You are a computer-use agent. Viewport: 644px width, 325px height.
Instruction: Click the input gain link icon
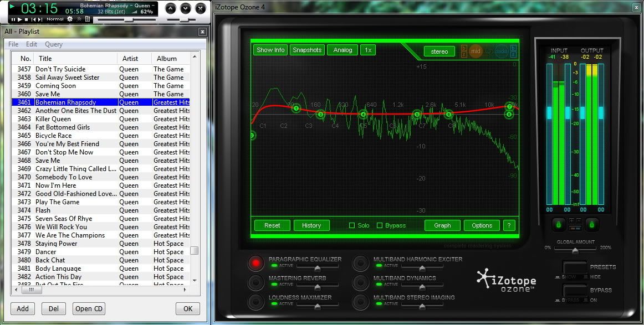tap(558, 224)
